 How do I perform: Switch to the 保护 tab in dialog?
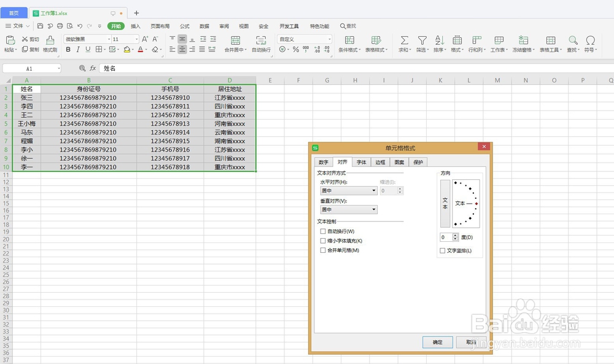(418, 162)
